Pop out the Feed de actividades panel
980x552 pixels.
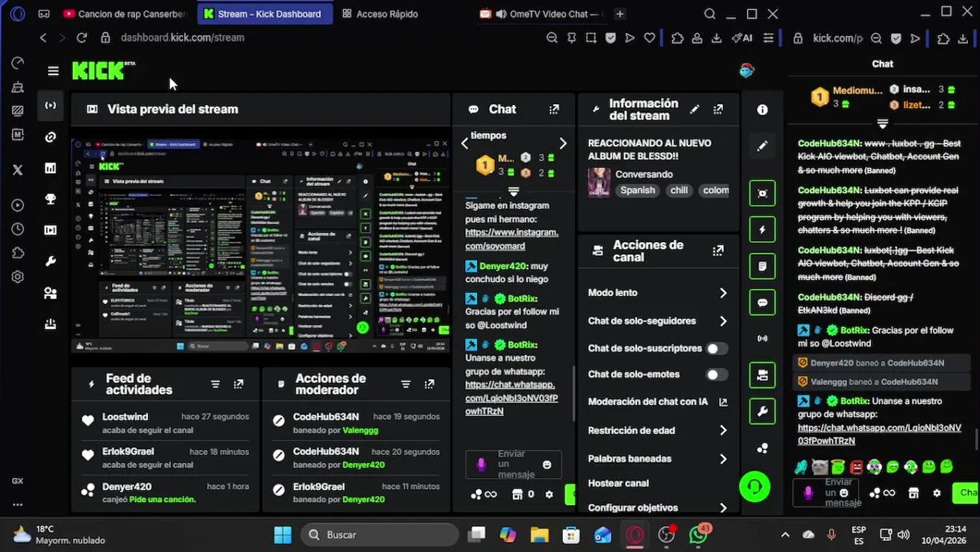[238, 384]
